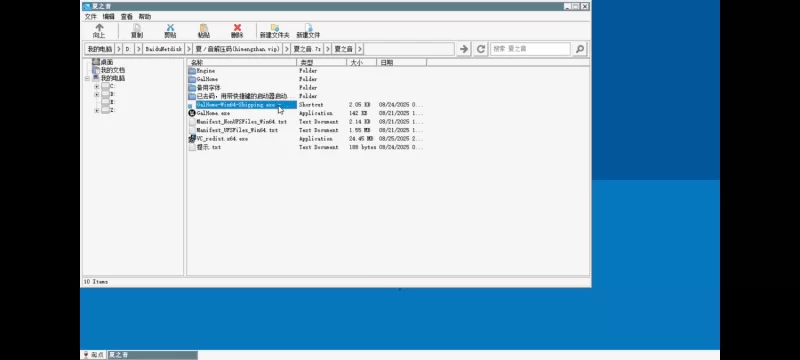
Task: Click the 复制 (Copy) toolbar icon
Action: click(x=137, y=28)
